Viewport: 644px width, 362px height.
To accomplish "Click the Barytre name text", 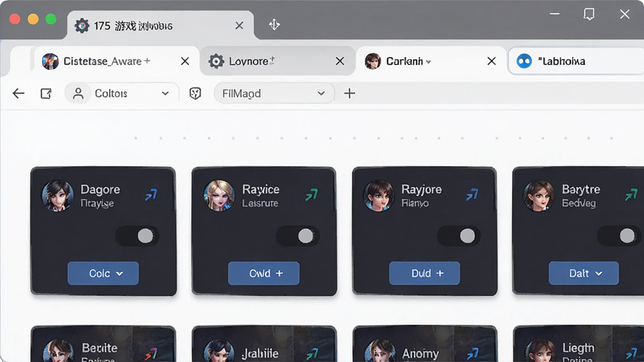I will pos(580,189).
